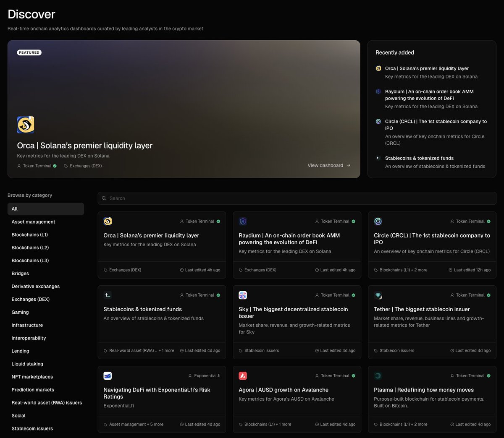Select the All category
Screen dimensions: 504x438
pos(46,209)
